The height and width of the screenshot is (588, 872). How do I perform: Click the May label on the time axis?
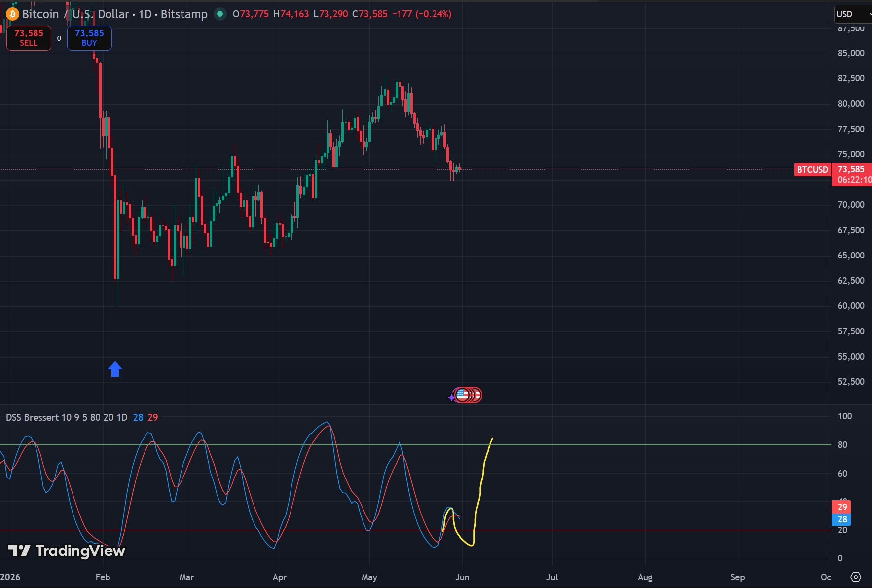[369, 577]
